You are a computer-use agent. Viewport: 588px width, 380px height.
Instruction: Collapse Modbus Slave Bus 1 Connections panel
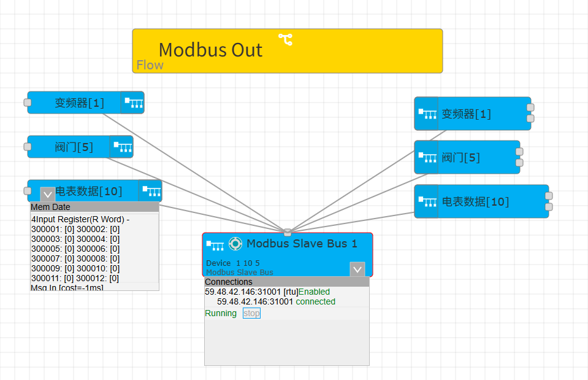pos(357,269)
